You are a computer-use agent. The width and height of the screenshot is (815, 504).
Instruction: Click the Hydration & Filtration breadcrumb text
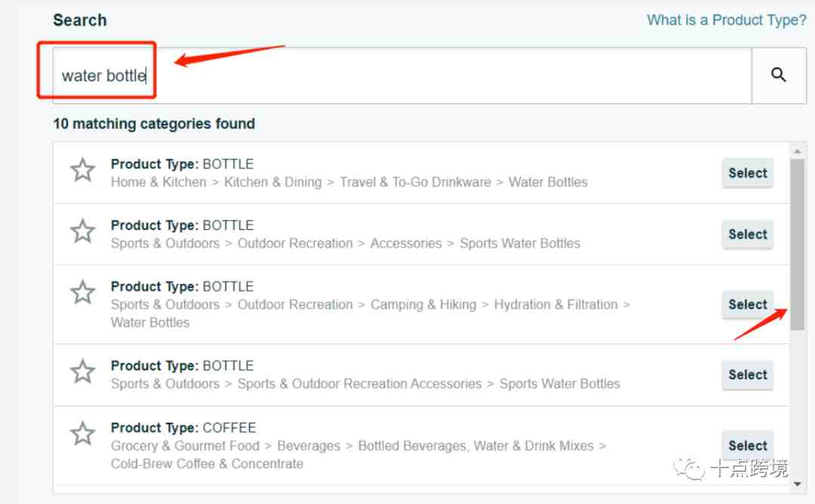click(555, 304)
